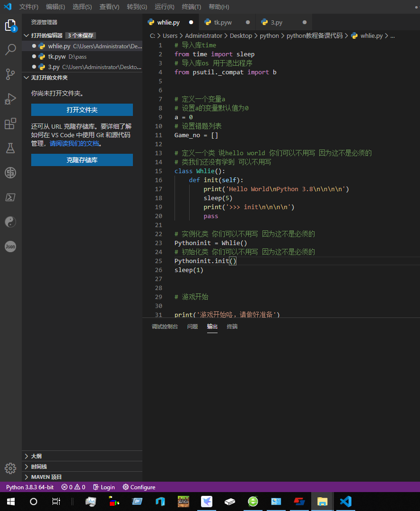Click the errors and warnings count in status bar
420x511 pixels.
73,487
